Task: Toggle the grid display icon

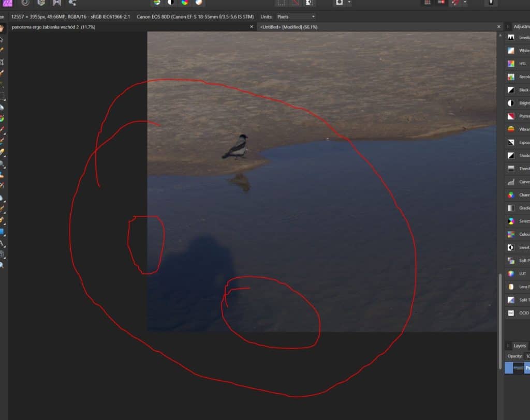Action: point(428,3)
